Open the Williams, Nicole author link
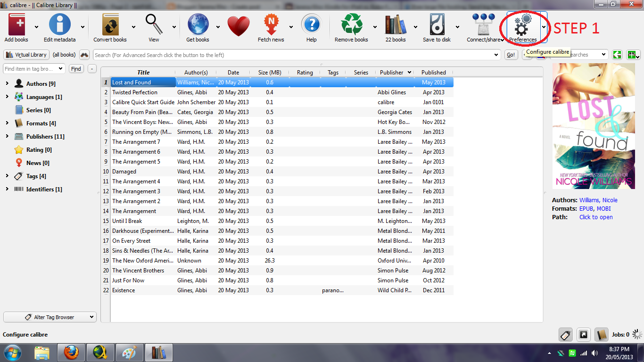This screenshot has height=362, width=644. [x=598, y=200]
